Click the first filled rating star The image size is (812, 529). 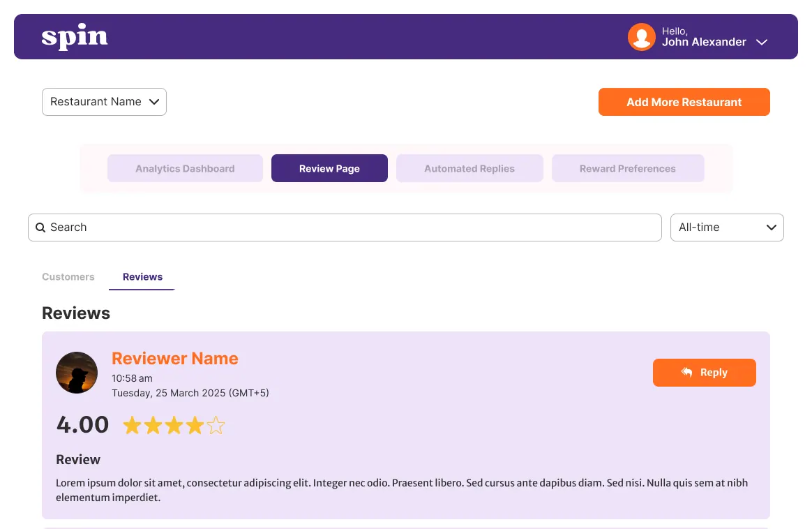pyautogui.click(x=132, y=426)
